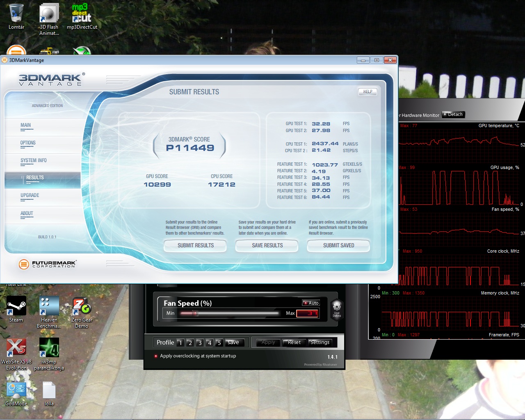Close the 3DMarkVantage window

390,60
